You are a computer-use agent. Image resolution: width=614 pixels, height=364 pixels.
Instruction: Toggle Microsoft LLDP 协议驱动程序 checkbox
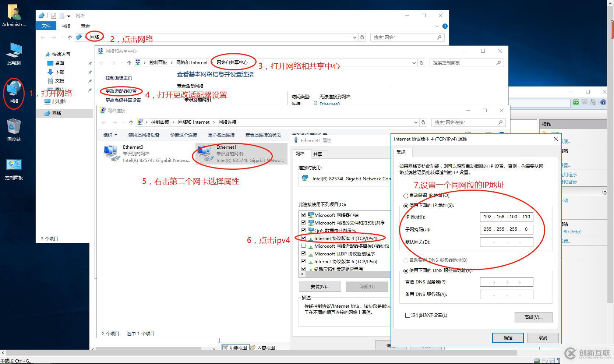click(x=303, y=253)
